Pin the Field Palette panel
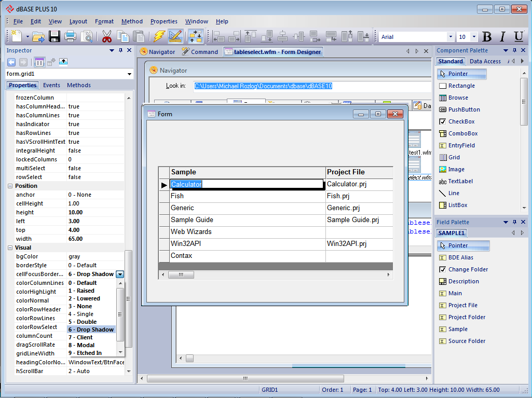The image size is (532, 398). 514,222
